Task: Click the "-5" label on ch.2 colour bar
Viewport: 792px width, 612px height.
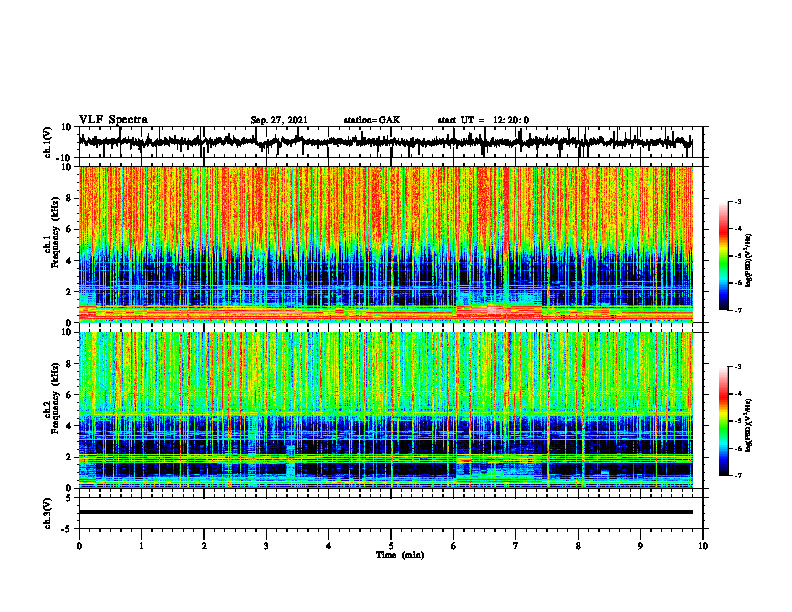Action: [x=737, y=421]
